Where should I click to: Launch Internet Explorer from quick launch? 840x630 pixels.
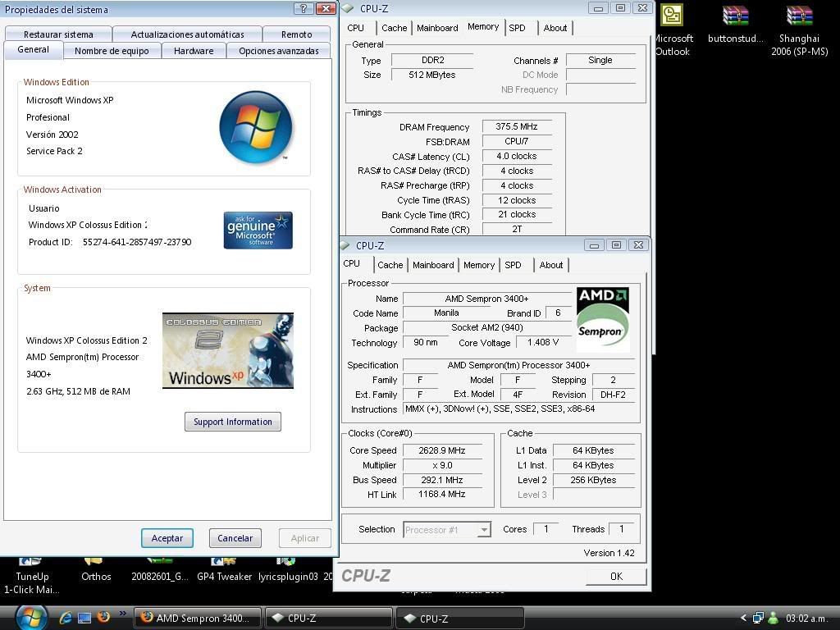coord(66,618)
